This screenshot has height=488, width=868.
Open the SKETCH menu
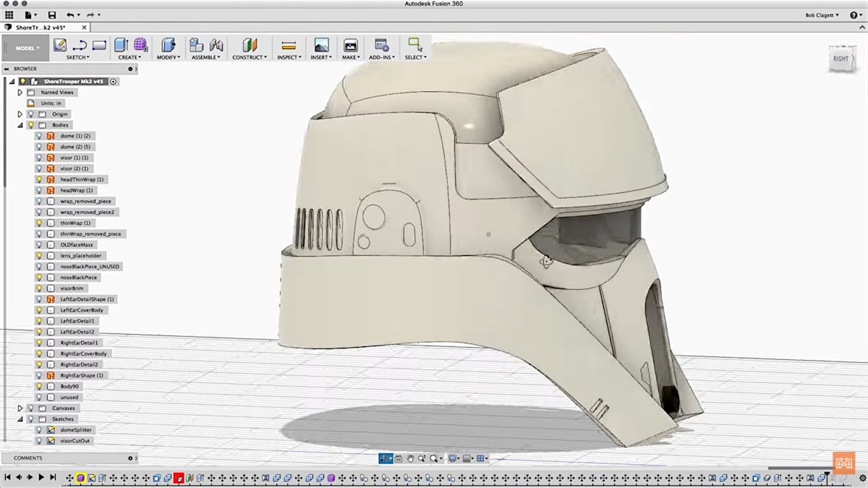[78, 57]
